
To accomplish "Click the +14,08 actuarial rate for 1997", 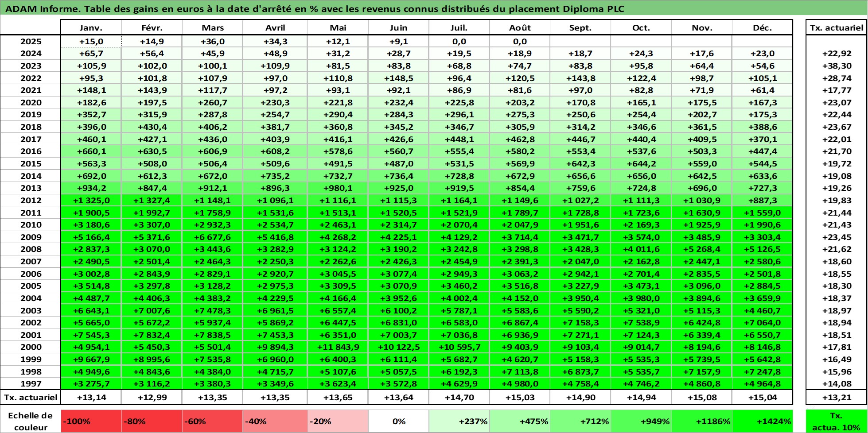I will 837,384.
